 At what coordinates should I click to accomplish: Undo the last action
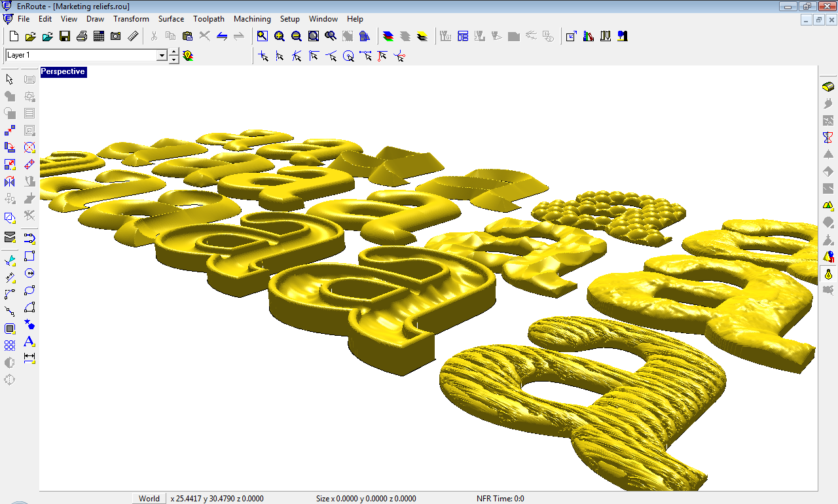point(223,36)
